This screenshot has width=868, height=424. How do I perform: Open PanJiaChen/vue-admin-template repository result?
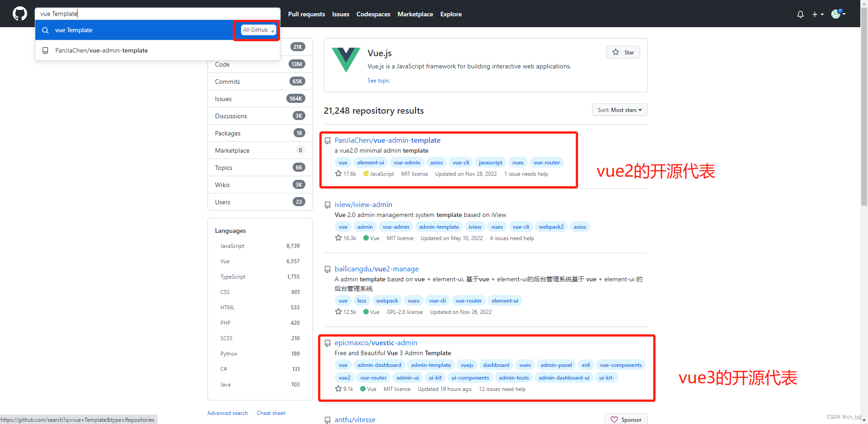(387, 140)
